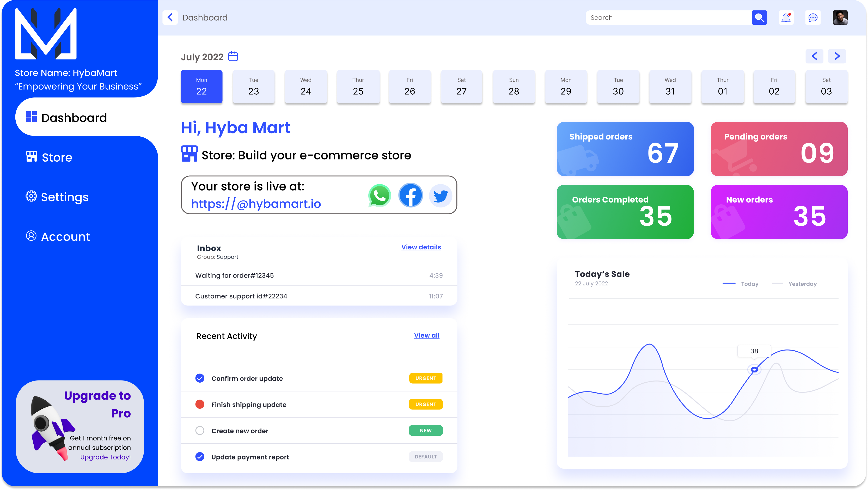Viewport: 868px width, 490px height.
Task: Select Fri 02 date tile
Action: [774, 87]
